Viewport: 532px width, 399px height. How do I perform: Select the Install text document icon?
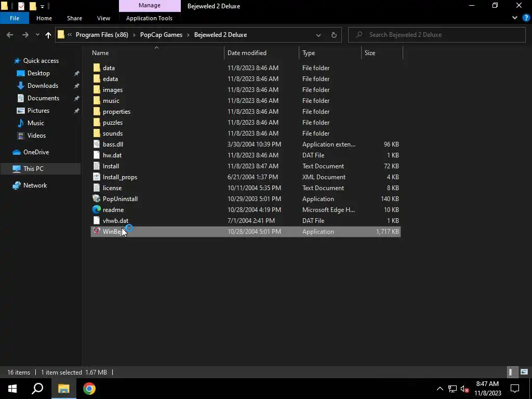[97, 166]
